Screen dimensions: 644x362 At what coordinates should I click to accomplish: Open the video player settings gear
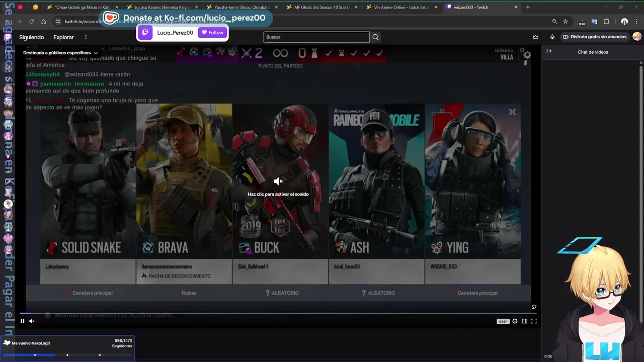(515, 321)
